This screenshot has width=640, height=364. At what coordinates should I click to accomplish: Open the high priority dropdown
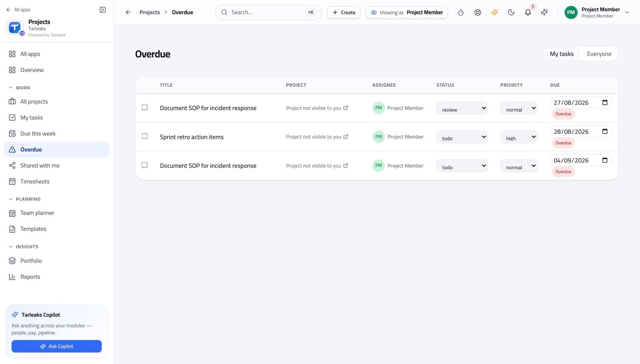coord(519,137)
